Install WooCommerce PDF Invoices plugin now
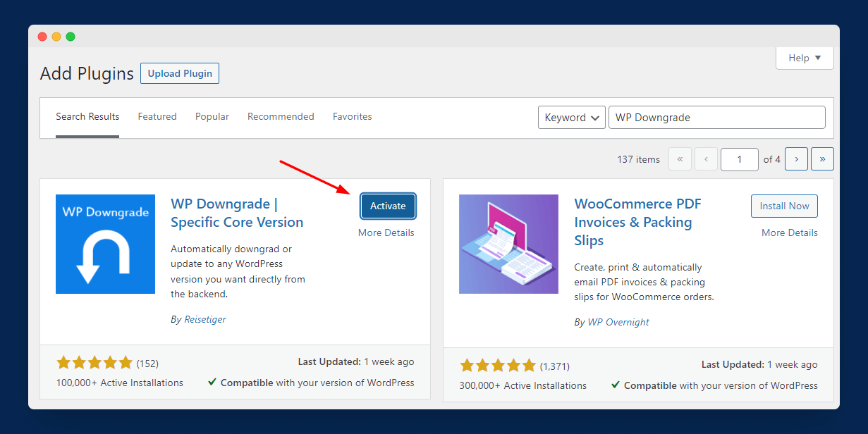 (784, 206)
